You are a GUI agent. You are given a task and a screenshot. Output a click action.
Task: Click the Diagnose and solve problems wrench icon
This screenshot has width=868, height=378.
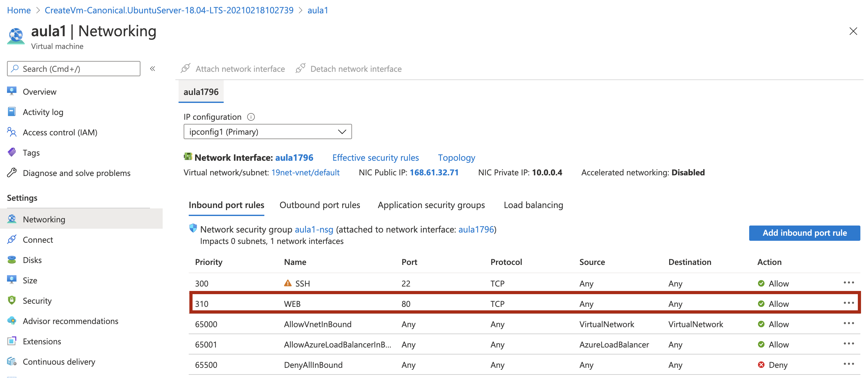click(x=12, y=173)
